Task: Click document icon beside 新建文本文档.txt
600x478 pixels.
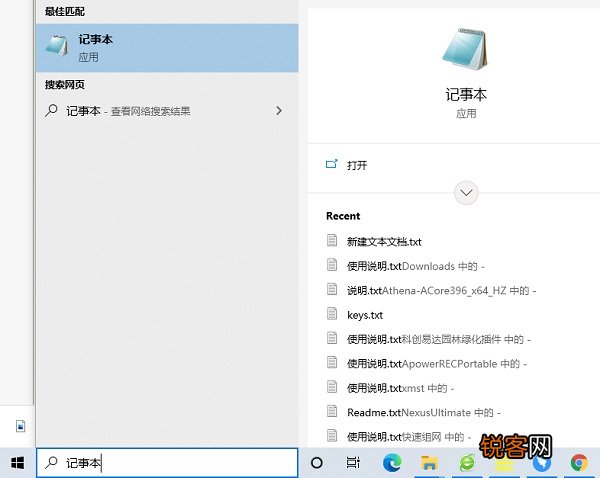Action: pos(332,240)
